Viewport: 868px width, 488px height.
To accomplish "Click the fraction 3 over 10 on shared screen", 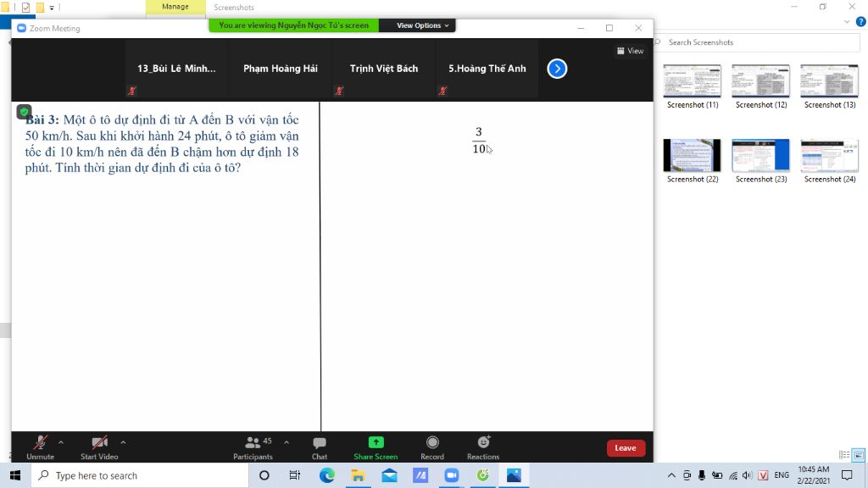I will 479,141.
